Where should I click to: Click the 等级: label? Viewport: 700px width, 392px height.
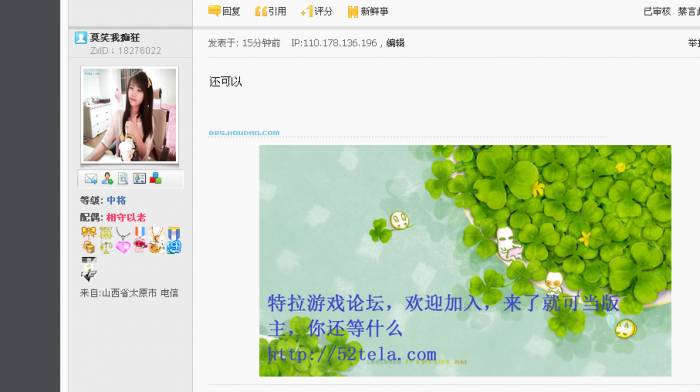click(x=92, y=200)
